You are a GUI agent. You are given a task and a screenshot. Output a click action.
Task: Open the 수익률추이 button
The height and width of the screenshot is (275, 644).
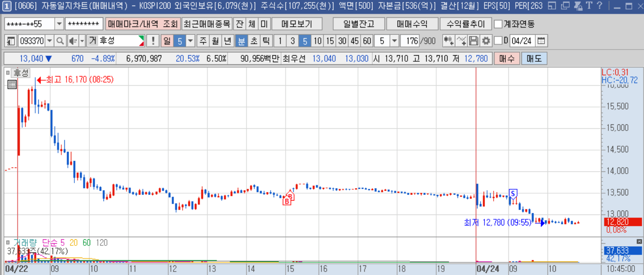tap(465, 24)
